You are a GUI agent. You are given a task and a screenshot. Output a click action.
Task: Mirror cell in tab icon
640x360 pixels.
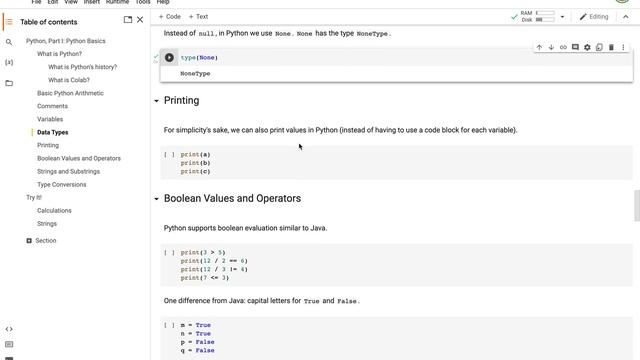(599, 47)
